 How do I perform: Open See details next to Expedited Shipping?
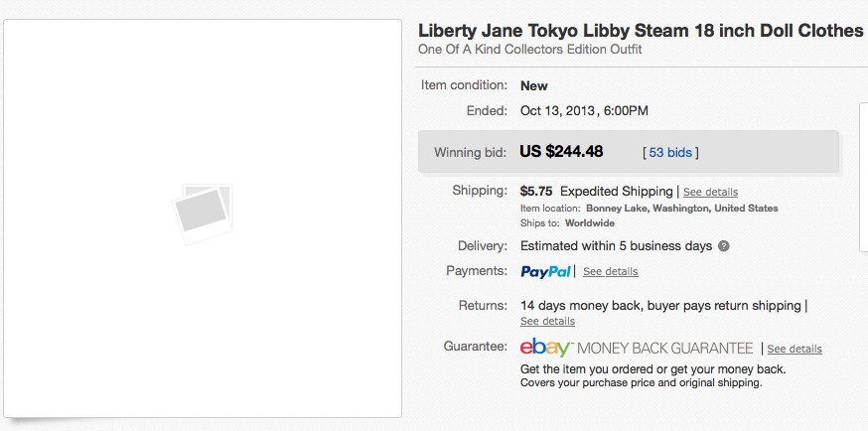pos(710,192)
